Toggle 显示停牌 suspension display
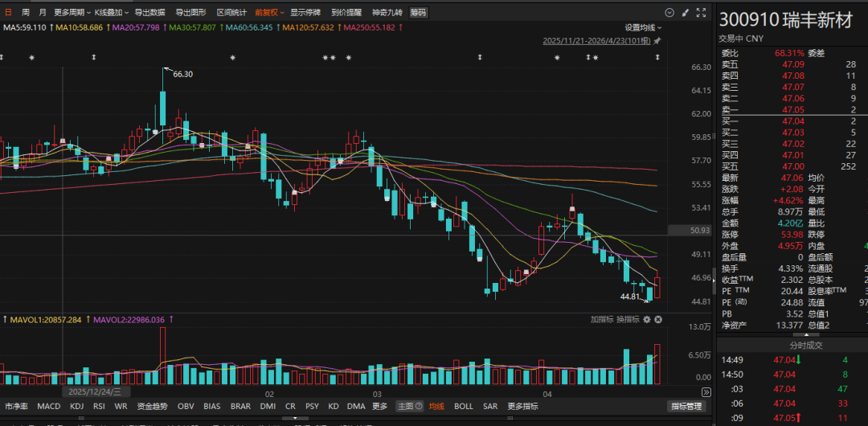Image resolution: width=868 pixels, height=426 pixels. pos(305,13)
